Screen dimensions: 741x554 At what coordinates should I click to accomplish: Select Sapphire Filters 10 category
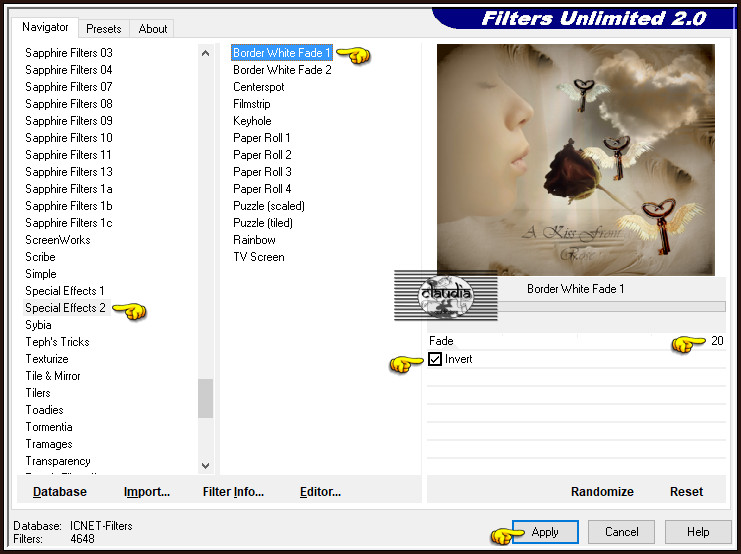point(69,138)
